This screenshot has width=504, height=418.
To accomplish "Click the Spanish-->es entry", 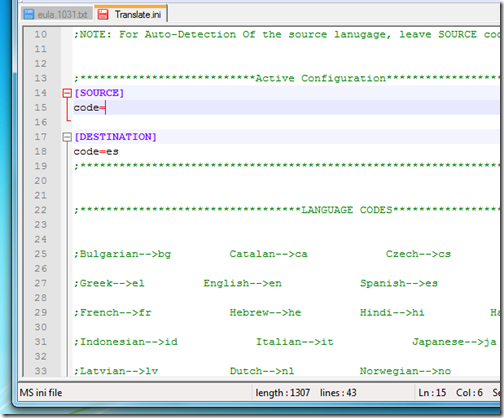I will (x=399, y=283).
